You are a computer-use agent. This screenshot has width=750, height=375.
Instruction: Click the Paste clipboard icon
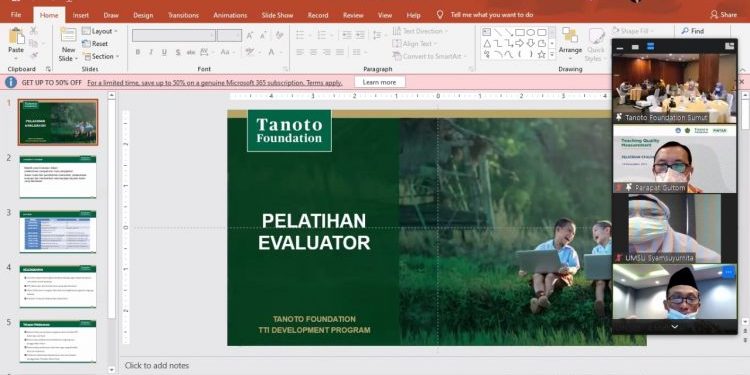point(16,36)
